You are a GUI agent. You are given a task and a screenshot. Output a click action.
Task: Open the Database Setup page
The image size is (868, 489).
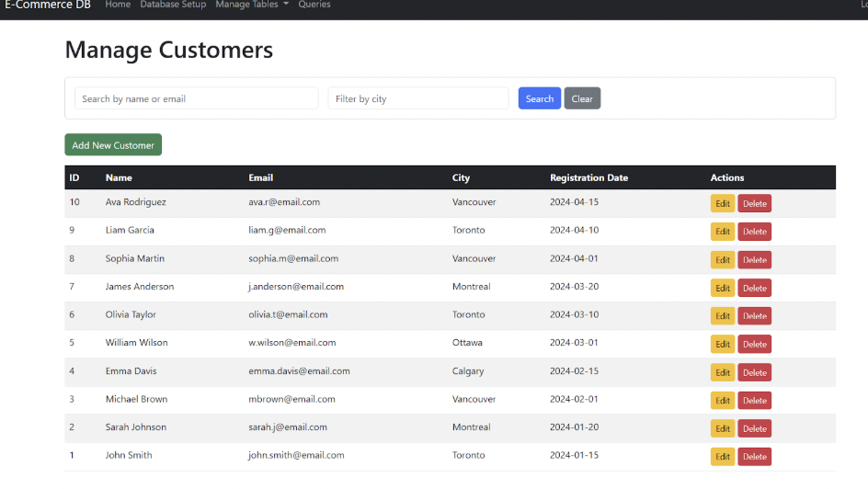click(173, 5)
